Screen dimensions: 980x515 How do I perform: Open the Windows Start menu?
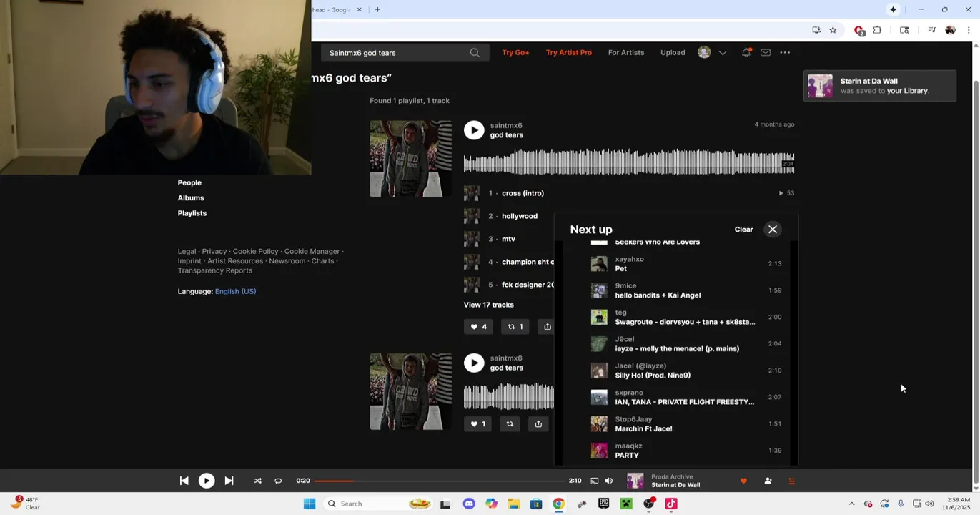tap(310, 504)
